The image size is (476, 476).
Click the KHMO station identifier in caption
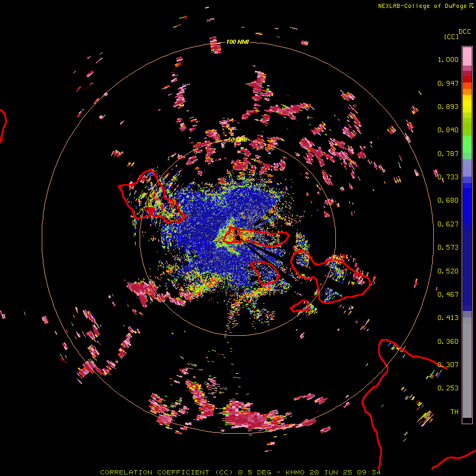tap(295, 472)
